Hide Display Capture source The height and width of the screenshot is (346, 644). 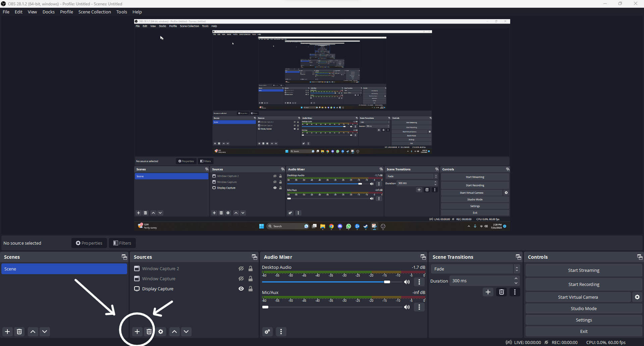pos(241,289)
